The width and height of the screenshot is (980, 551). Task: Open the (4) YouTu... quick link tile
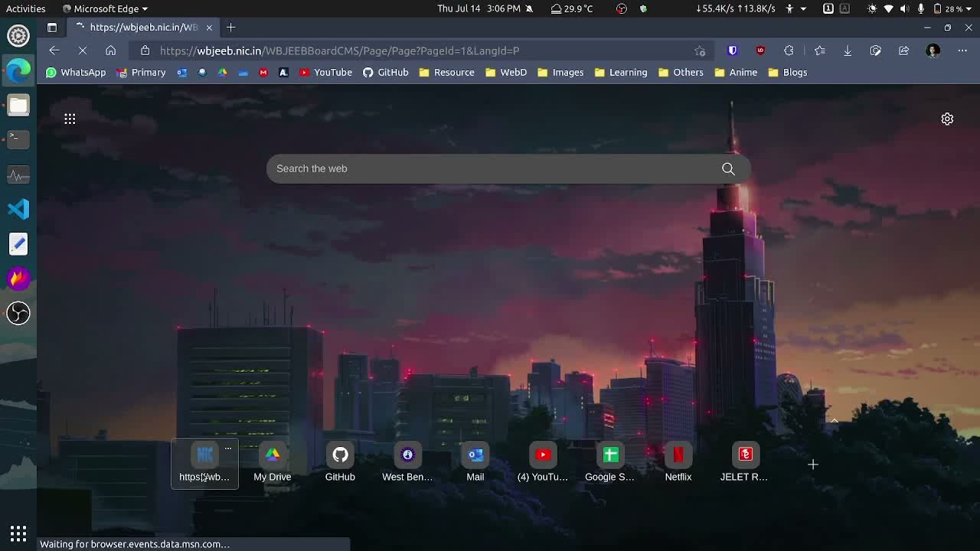543,463
